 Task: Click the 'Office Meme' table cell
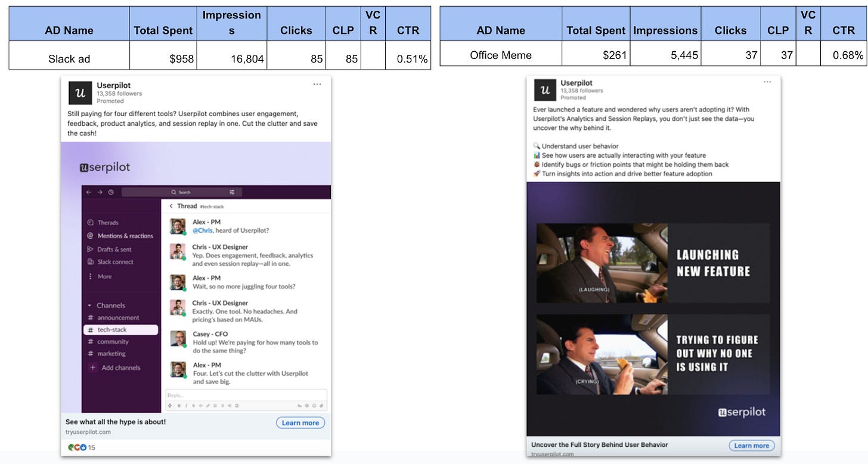[501, 55]
